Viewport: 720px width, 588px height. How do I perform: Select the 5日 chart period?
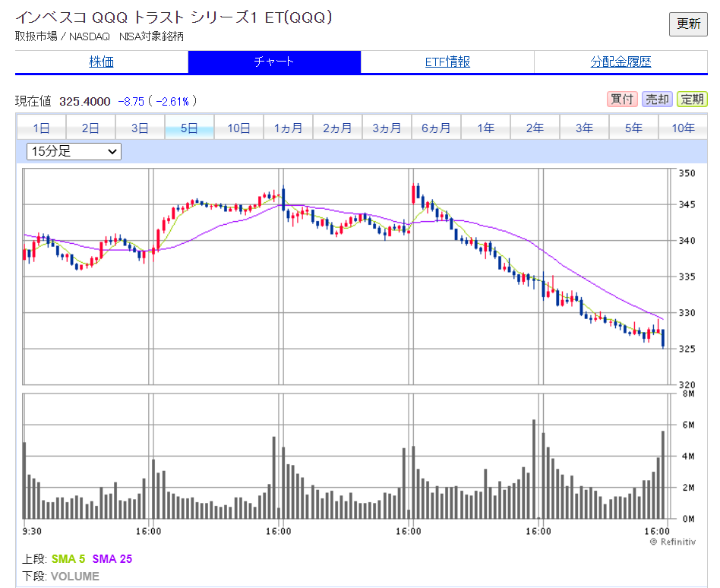pos(189,128)
